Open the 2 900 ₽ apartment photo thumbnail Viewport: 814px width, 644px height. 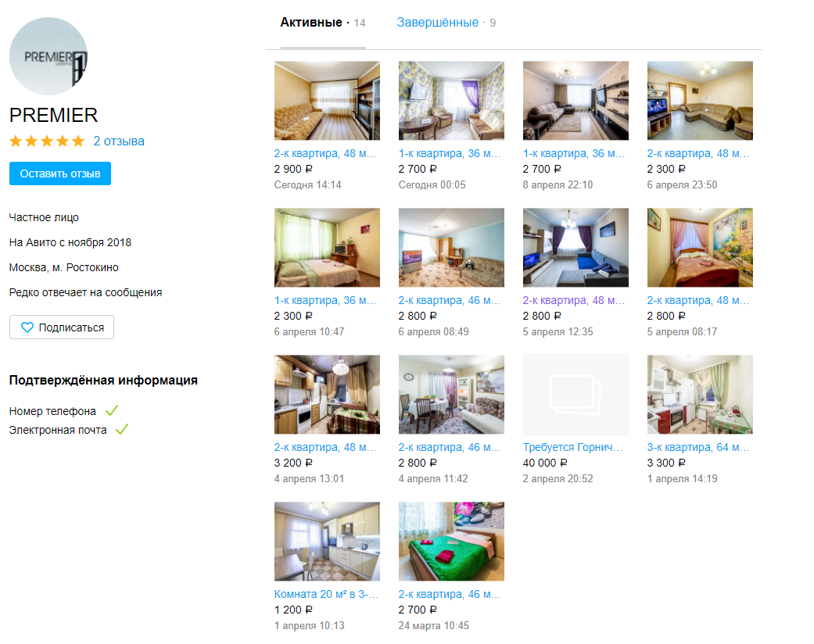[x=327, y=101]
